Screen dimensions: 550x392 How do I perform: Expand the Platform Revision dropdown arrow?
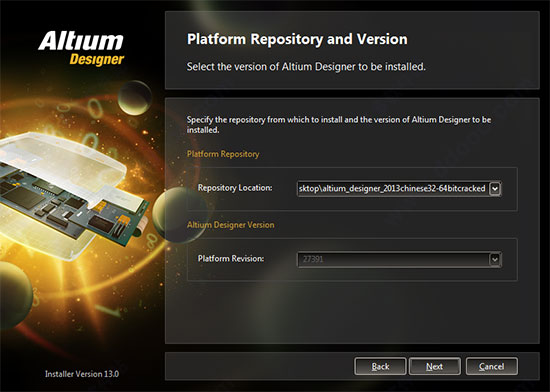pyautogui.click(x=495, y=259)
